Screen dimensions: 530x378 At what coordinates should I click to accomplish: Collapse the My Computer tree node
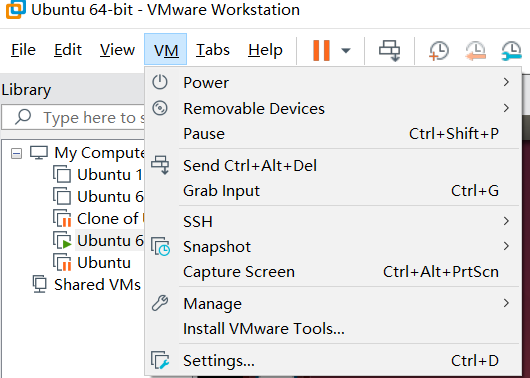coord(16,154)
